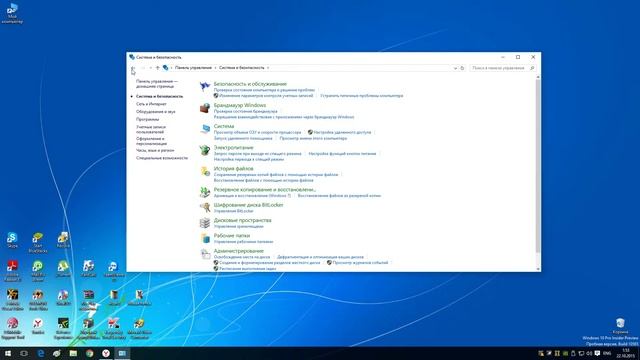Click the История файлов icon
The width and height of the screenshot is (640, 360).
pos(204,171)
